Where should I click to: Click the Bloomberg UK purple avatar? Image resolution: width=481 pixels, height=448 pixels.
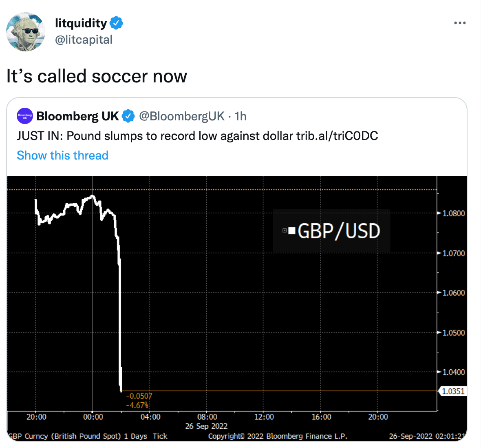[x=25, y=116]
